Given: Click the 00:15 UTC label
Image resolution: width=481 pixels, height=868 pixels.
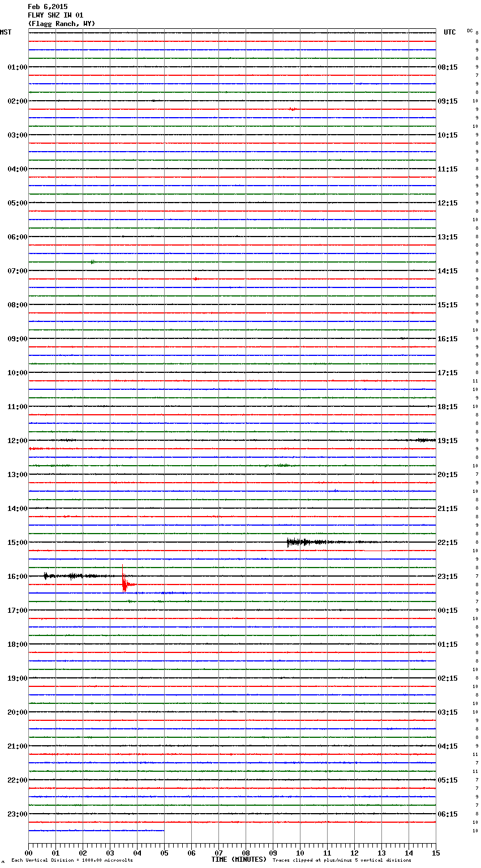Looking at the screenshot, I should [x=448, y=611].
